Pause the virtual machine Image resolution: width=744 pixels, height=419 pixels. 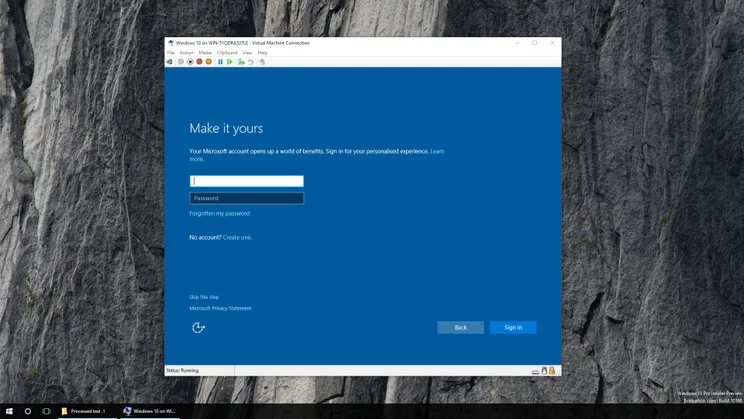click(220, 62)
